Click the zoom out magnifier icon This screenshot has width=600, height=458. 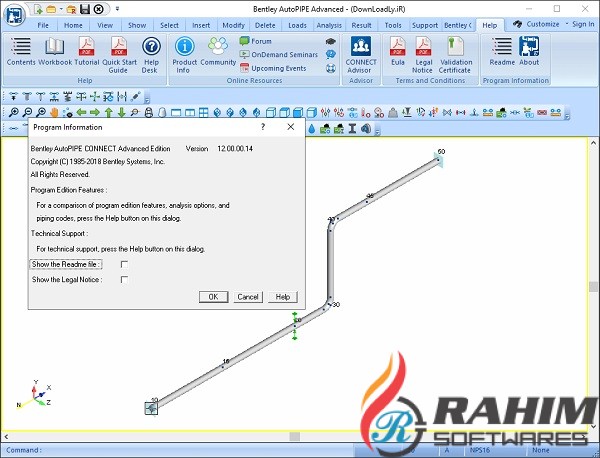pos(27,112)
